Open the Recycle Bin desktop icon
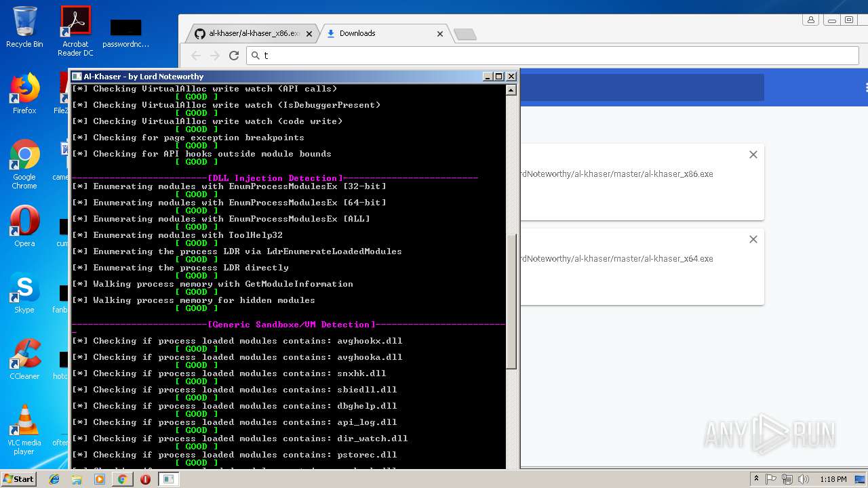This screenshot has width=868, height=488. (x=24, y=27)
